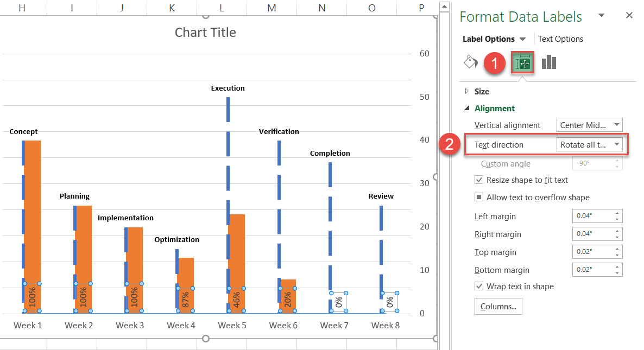Image resolution: width=644 pixels, height=350 pixels.
Task: Collapse the Alignment section
Action: (x=467, y=108)
